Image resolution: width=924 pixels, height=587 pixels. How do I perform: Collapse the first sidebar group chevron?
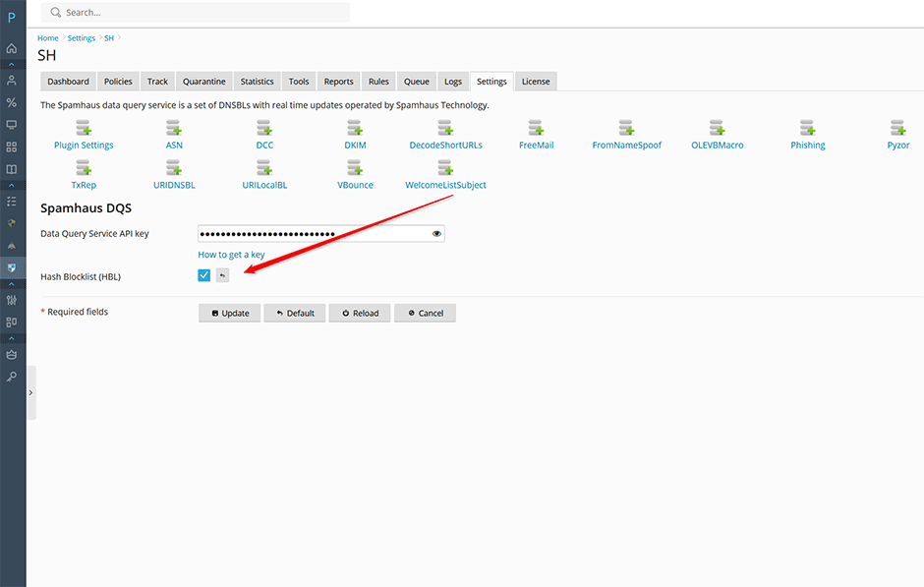[x=11, y=64]
